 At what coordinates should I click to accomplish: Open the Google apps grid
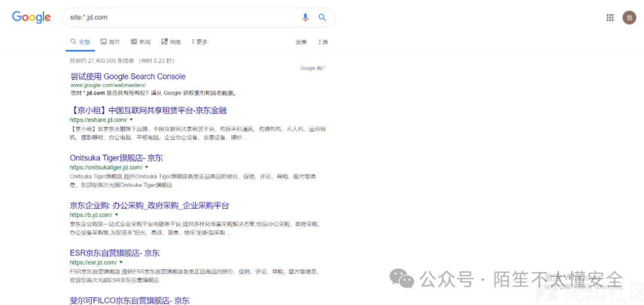pos(610,17)
